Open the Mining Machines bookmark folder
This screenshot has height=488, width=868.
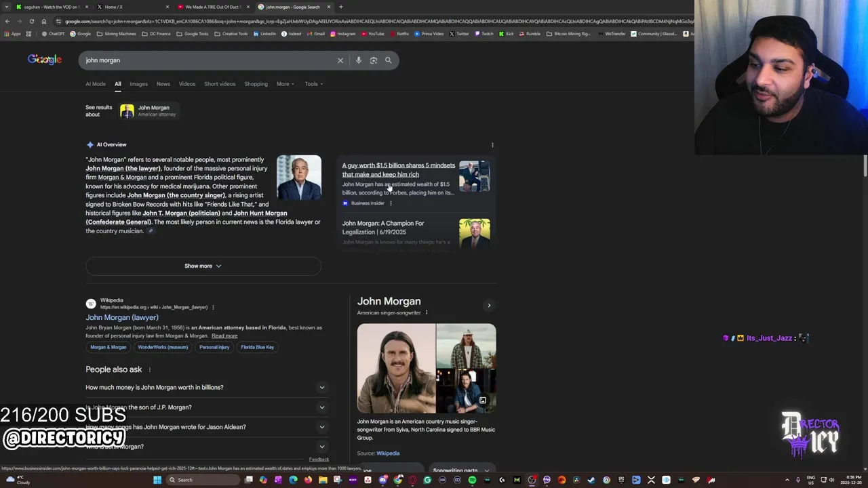(116, 34)
